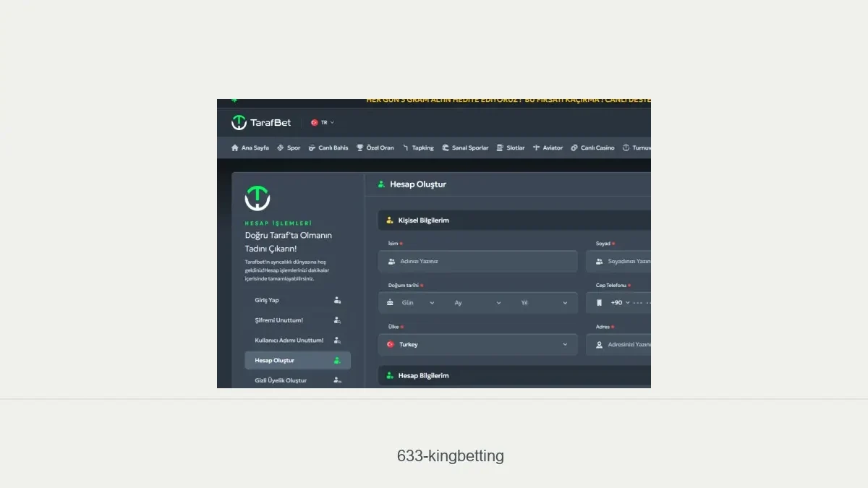
Task: Click the TarafBet logo in the header
Action: [x=261, y=123]
